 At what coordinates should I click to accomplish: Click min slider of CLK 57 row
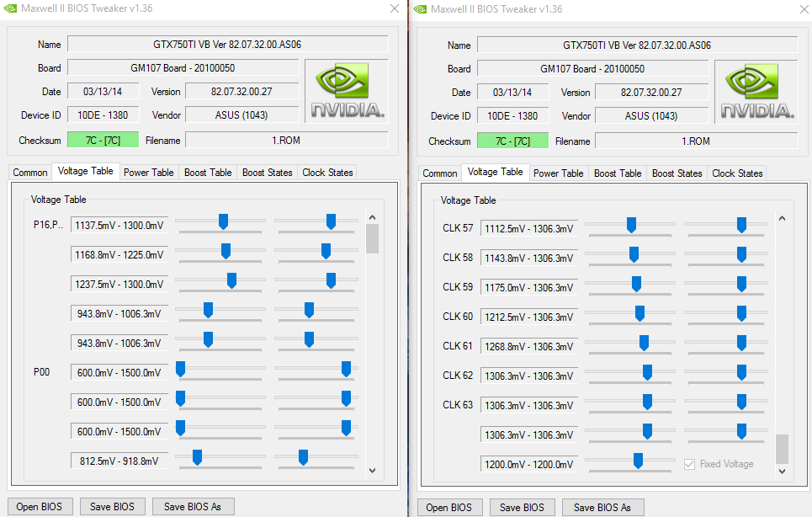[631, 225]
